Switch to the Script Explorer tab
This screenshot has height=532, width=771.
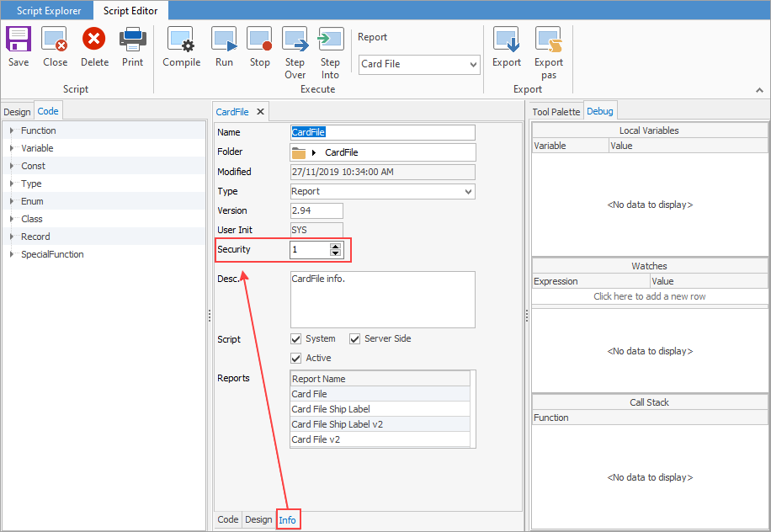[49, 11]
